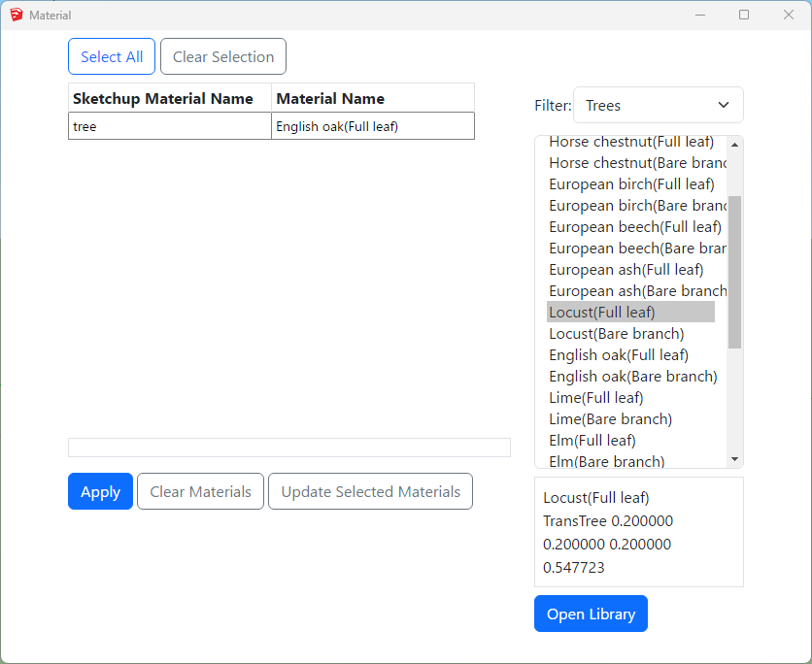Select the tree material row cell

click(169, 126)
